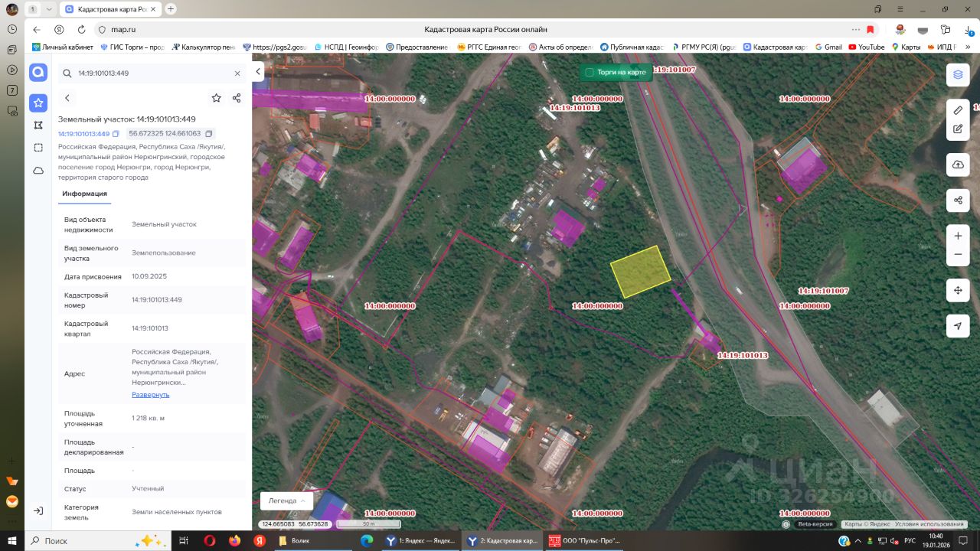Show more bookmarks overflow chevron
Viewport: 980px width, 551px height.
[x=969, y=47]
